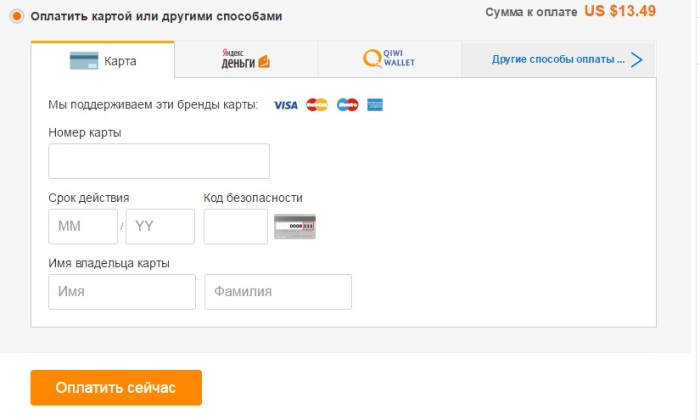This screenshot has width=700, height=420.
Task: Click the MasterCard brand logo
Action: [x=317, y=105]
